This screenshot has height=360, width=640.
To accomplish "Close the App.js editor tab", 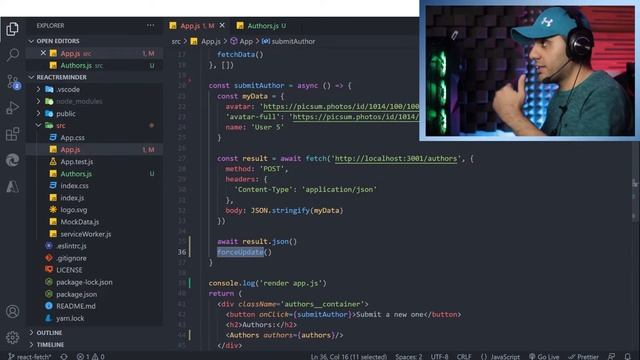I will [x=222, y=25].
